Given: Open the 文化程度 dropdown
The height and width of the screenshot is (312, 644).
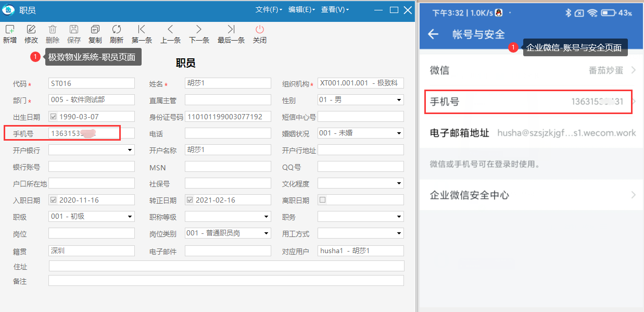Looking at the screenshot, I should (x=399, y=183).
